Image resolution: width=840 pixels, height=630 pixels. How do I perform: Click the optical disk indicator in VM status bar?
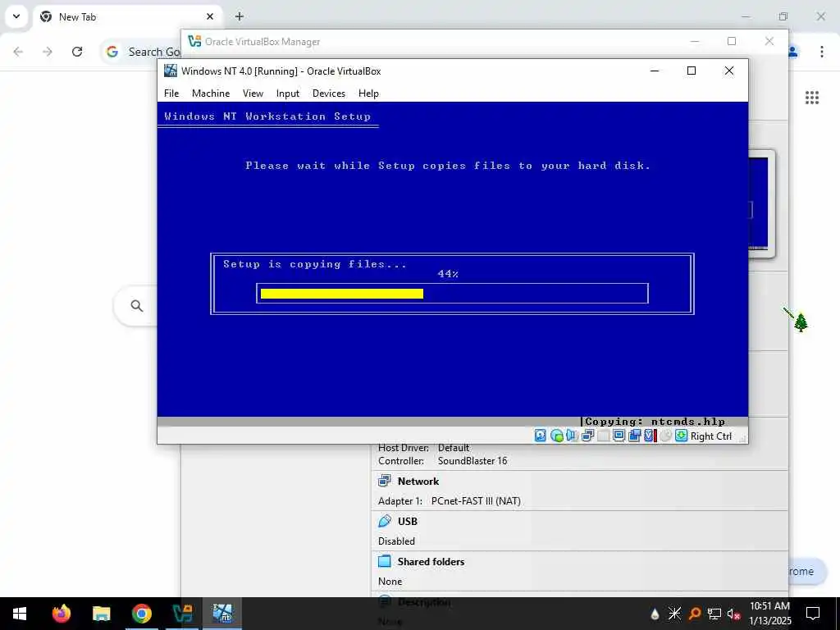point(557,436)
